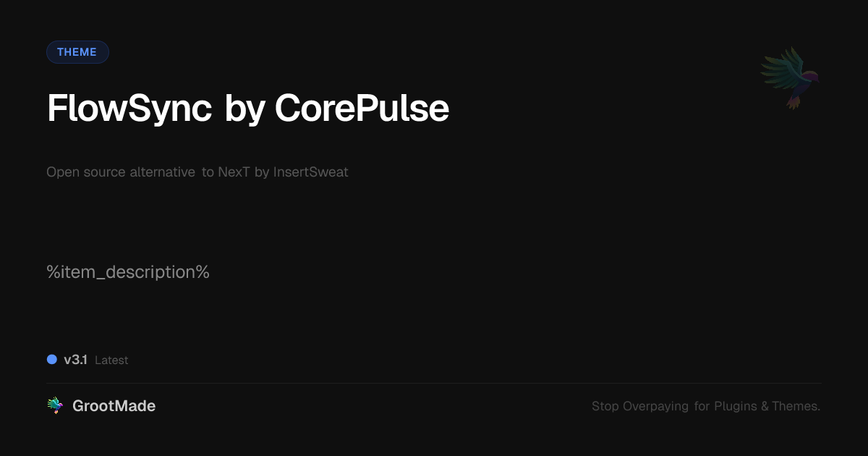Open the InsertSweat author name
Viewport: 868px width, 456px height.
click(x=310, y=172)
